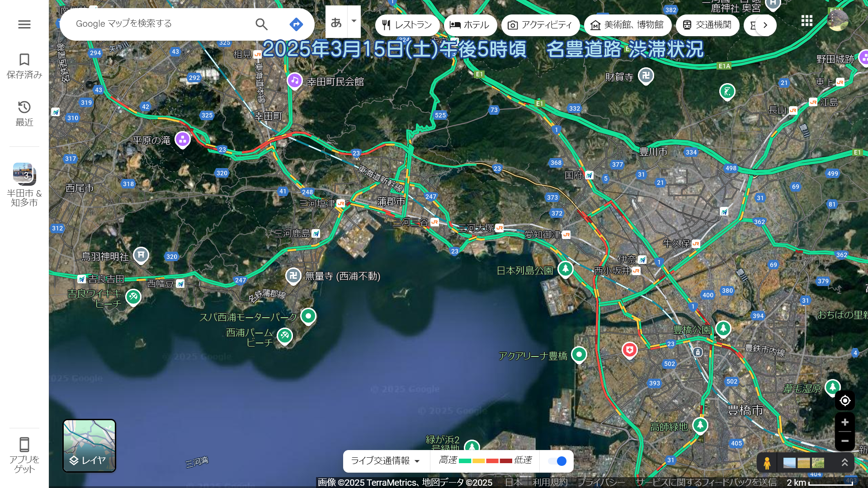Open the レイヤ layers thumbnail
Image resolution: width=868 pixels, height=488 pixels.
click(x=90, y=446)
